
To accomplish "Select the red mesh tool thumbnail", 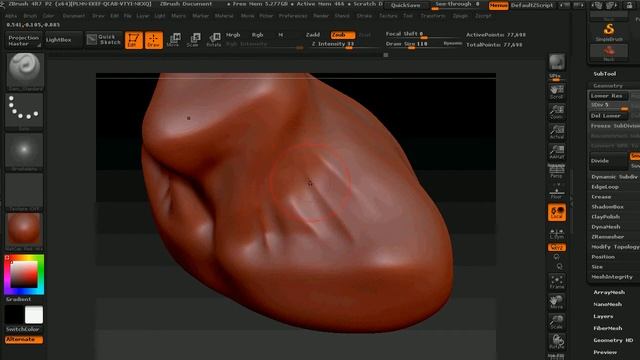I will [x=609, y=53].
